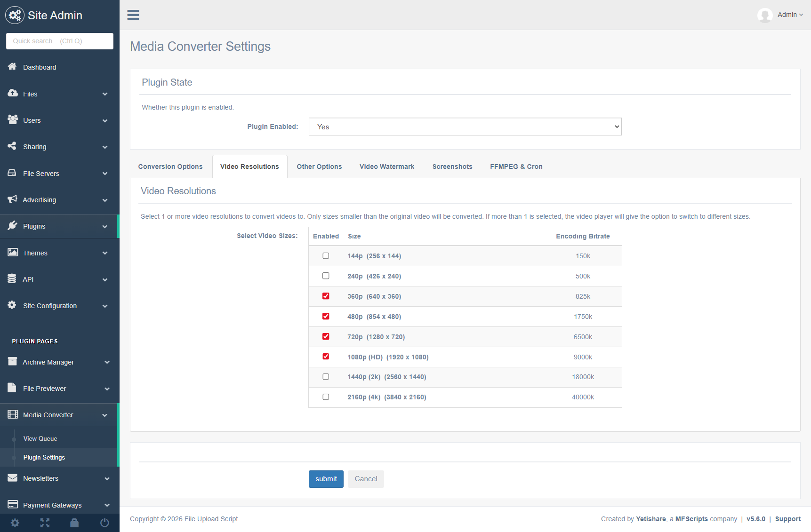Click the Quick search input field
The image size is (811, 532).
click(x=60, y=41)
